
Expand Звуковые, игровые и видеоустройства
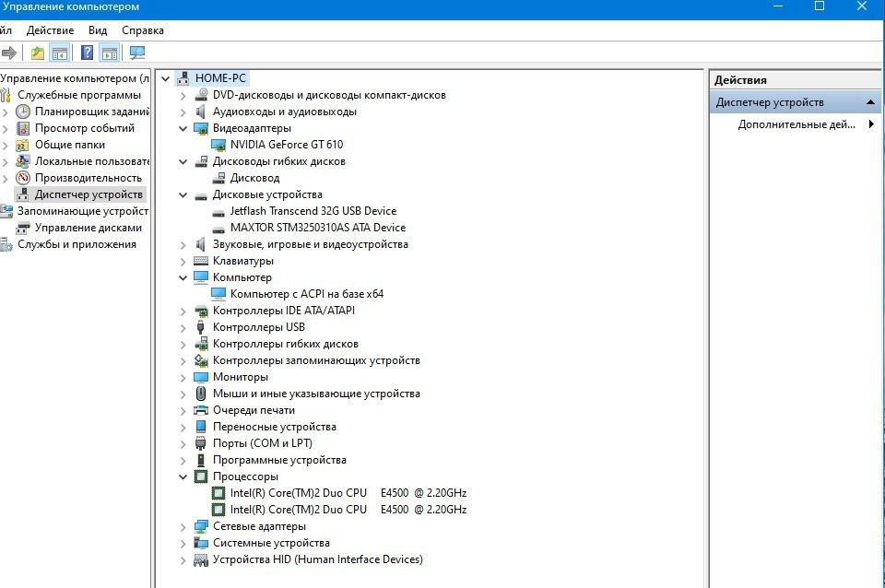pyautogui.click(x=183, y=245)
